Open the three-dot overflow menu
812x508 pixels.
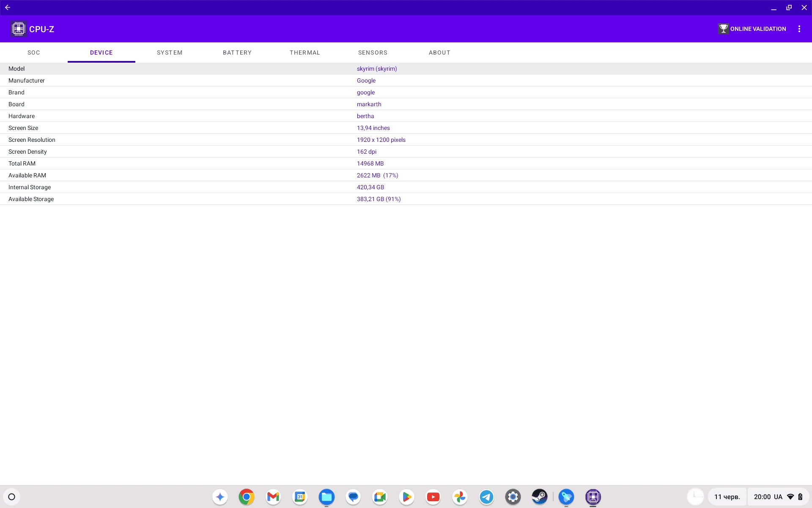coord(799,29)
